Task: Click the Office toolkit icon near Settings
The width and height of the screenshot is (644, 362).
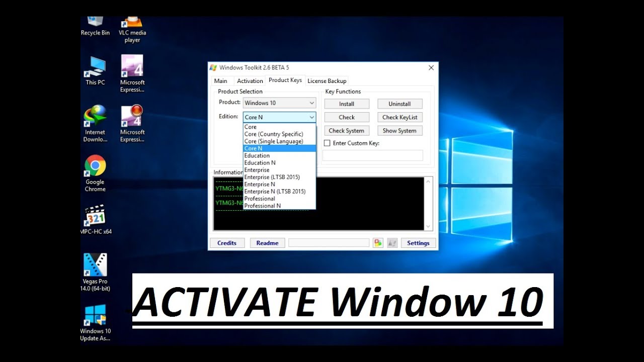Action: [x=378, y=243]
